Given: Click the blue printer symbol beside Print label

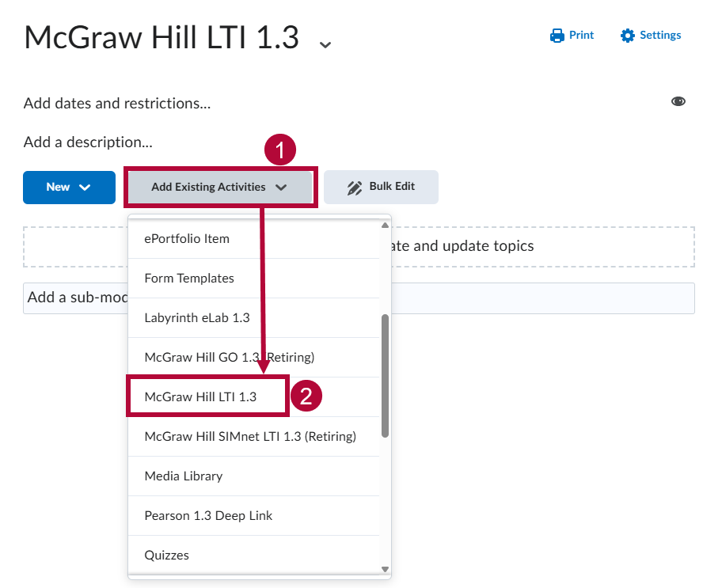Looking at the screenshot, I should (558, 35).
